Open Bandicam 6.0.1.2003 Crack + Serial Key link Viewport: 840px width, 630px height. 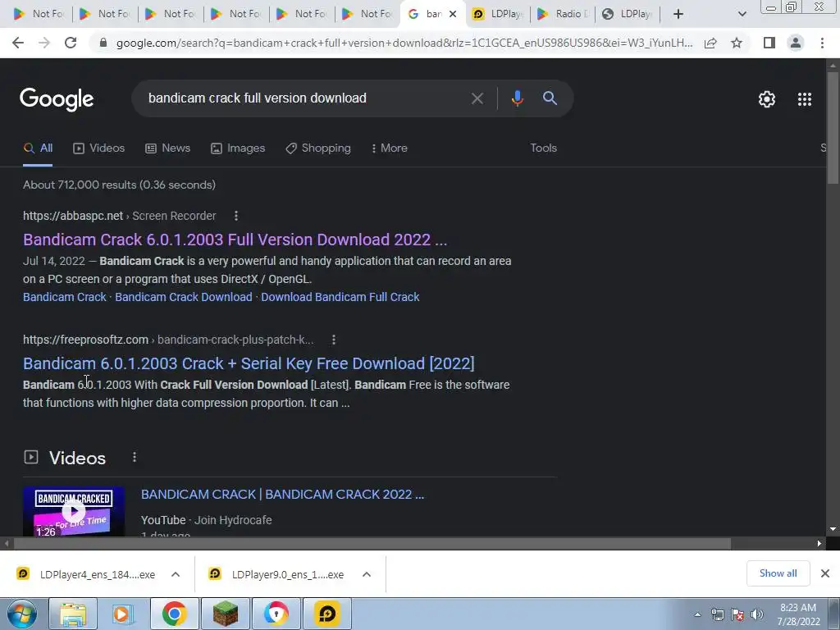click(x=249, y=363)
